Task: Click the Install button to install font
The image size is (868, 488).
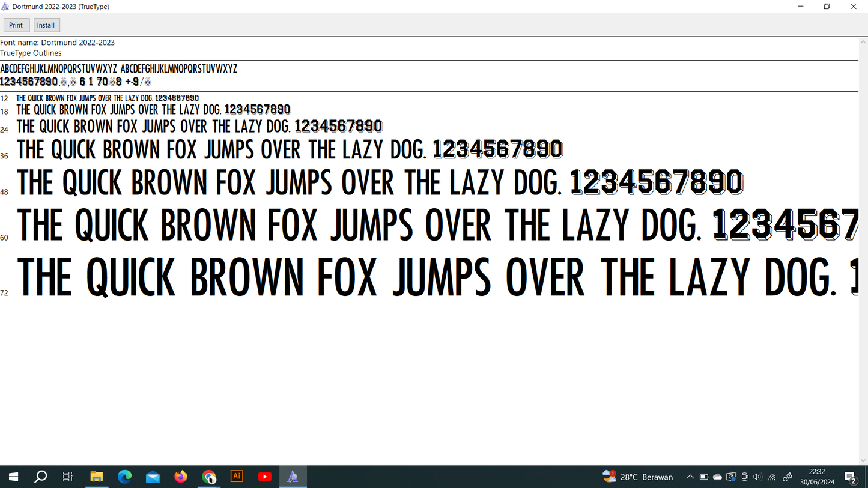Action: click(x=46, y=25)
